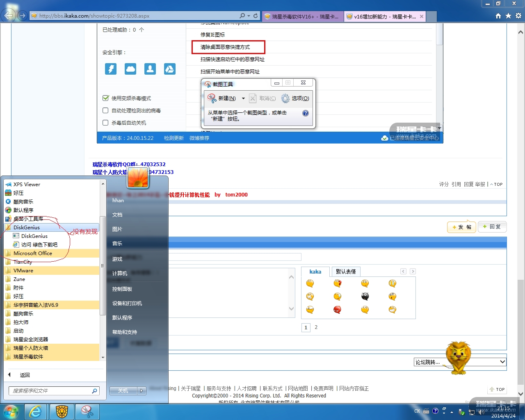The width and height of the screenshot is (525, 420).
Task: Open Internet Explorer on the taskbar
Action: (36, 412)
